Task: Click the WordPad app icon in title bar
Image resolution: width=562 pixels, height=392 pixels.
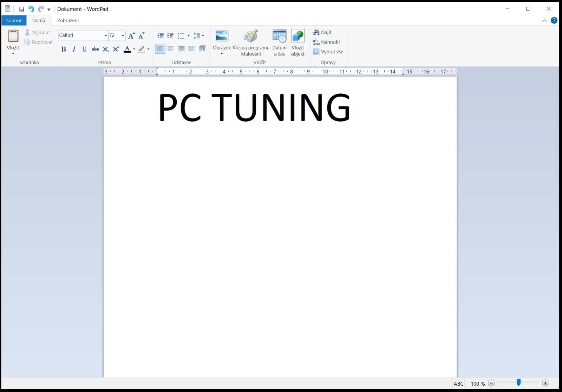Action: 7,9
